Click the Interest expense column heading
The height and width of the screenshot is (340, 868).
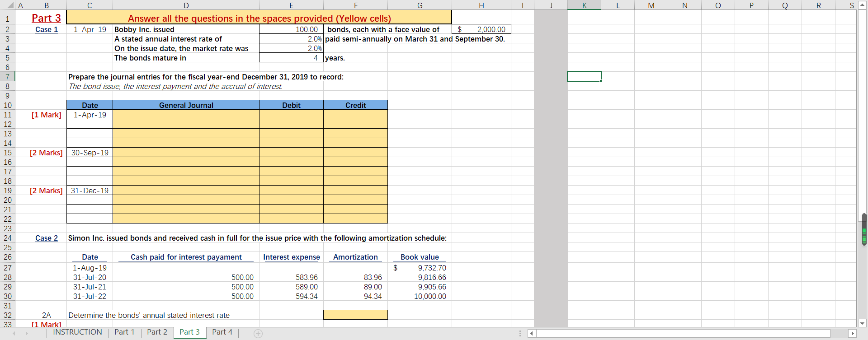pos(291,257)
